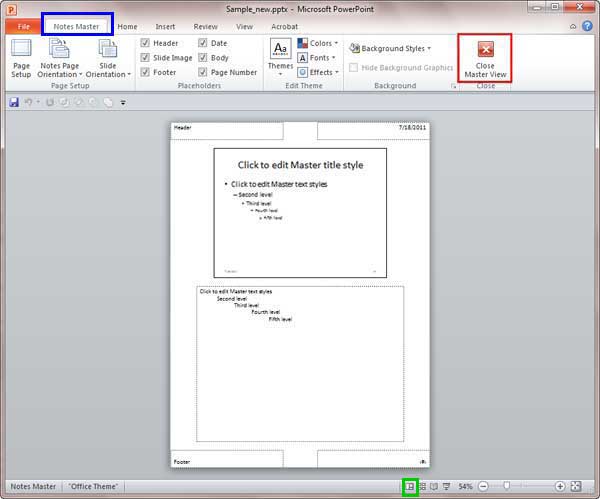The width and height of the screenshot is (600, 499).
Task: Click Close Master View button
Action: (485, 59)
